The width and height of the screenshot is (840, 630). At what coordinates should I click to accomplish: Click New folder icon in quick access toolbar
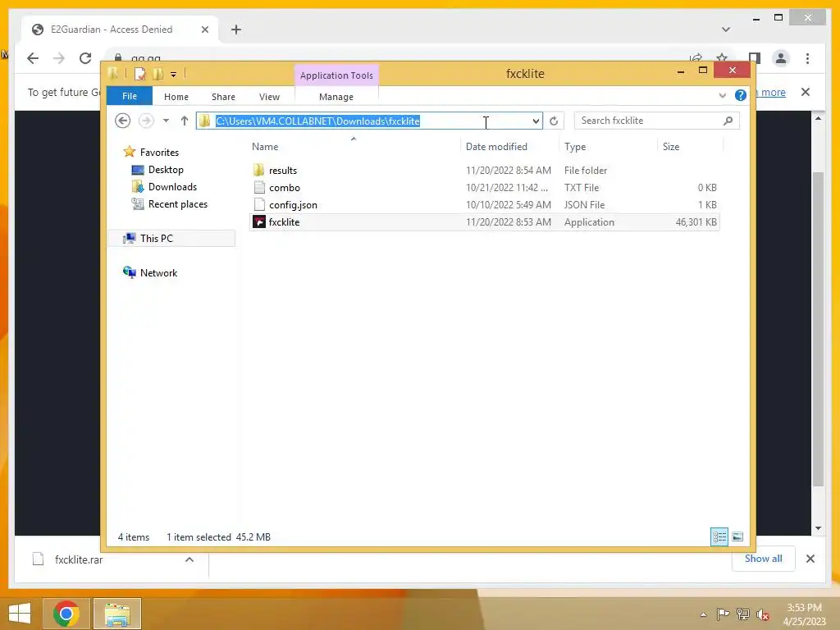pyautogui.click(x=158, y=74)
